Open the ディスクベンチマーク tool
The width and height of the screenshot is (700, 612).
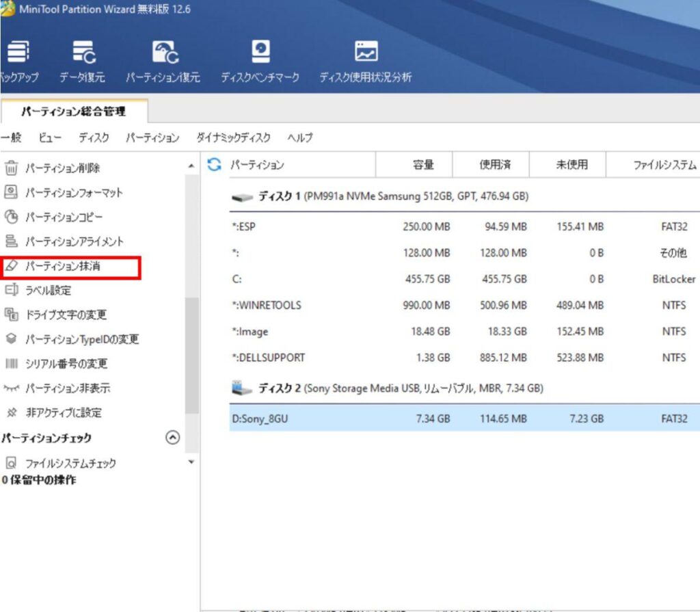click(260, 62)
